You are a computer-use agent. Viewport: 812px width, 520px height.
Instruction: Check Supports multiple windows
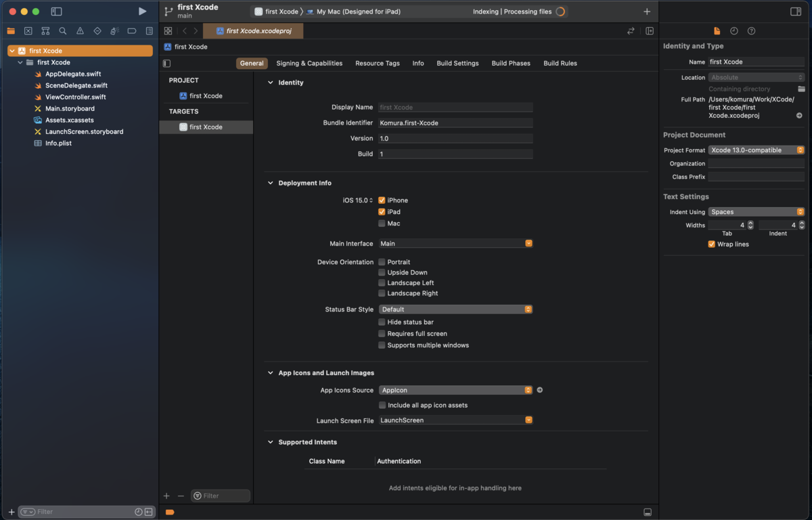(x=382, y=345)
